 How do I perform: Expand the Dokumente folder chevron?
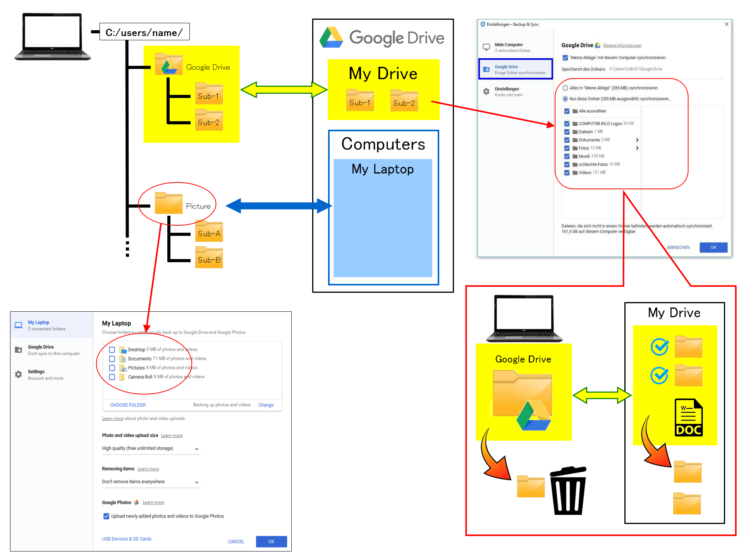637,140
